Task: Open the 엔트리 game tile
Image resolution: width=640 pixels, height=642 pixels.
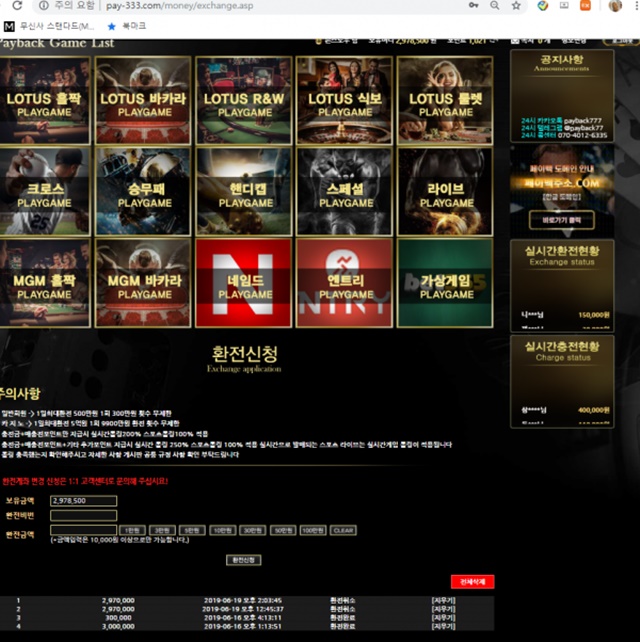Action: click(344, 283)
